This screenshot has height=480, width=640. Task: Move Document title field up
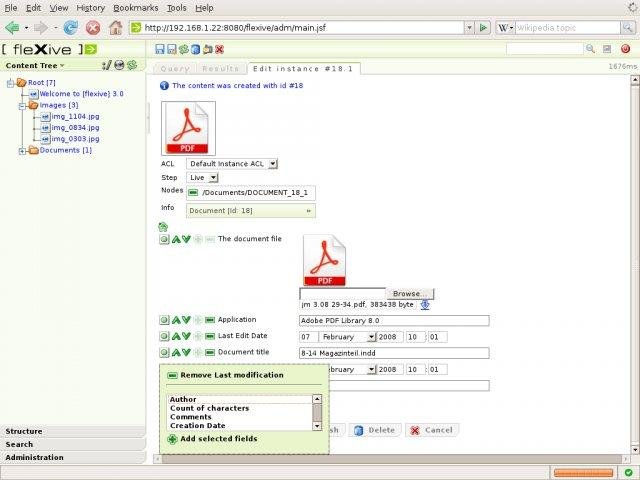pos(176,352)
